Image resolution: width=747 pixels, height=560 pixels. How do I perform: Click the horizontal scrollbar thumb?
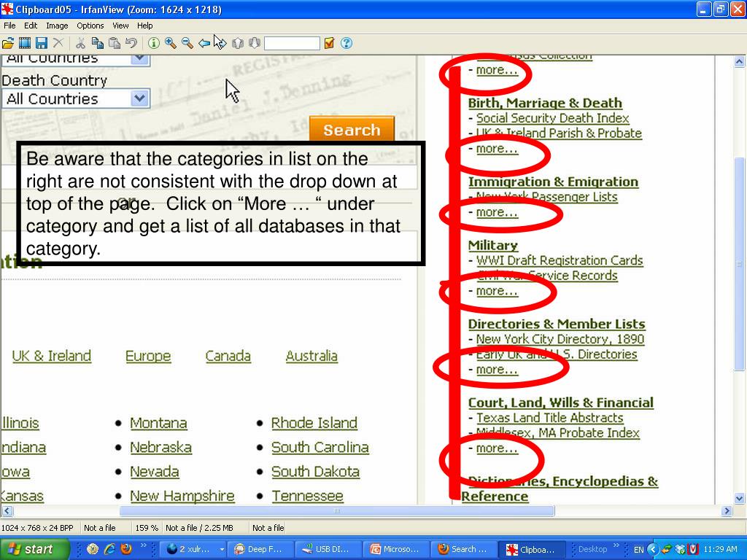[x=337, y=511]
